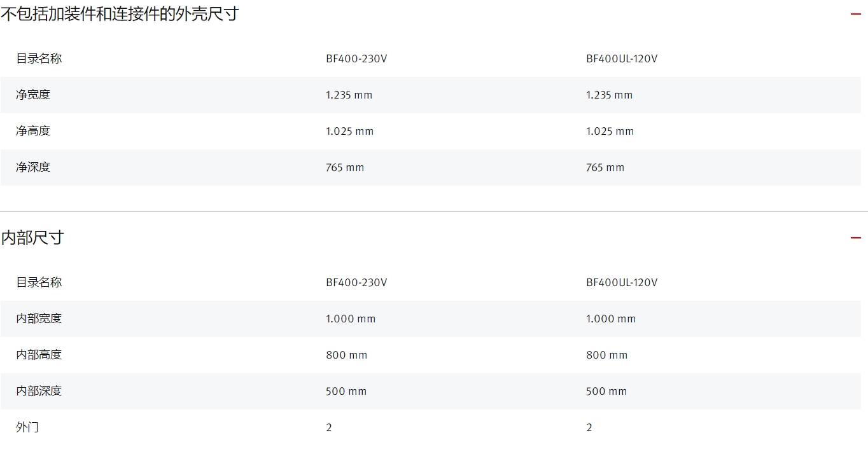868x454 pixels.
Task: Click the 800 mm value for BF400-230V
Action: coord(347,355)
